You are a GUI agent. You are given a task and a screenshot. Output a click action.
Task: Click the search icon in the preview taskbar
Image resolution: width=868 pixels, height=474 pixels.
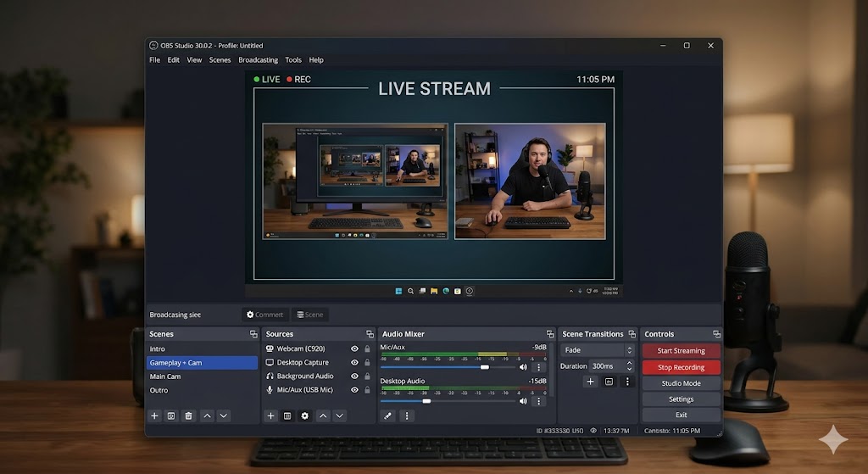pos(411,291)
